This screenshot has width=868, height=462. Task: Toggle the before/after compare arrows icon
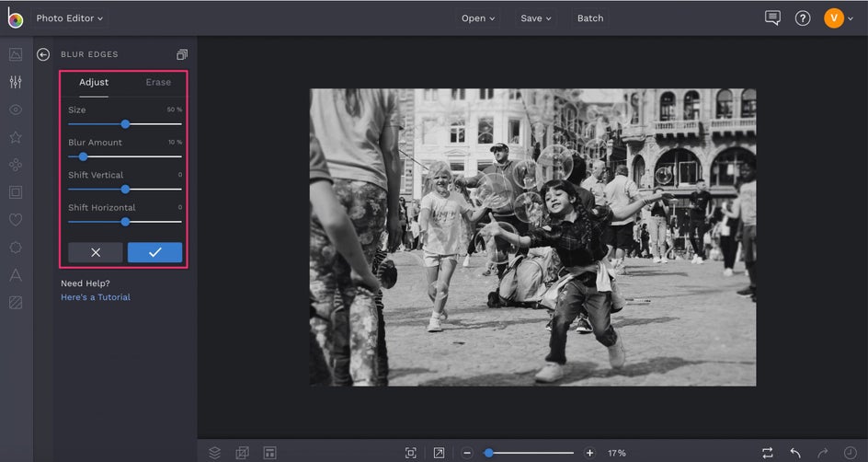click(x=767, y=453)
